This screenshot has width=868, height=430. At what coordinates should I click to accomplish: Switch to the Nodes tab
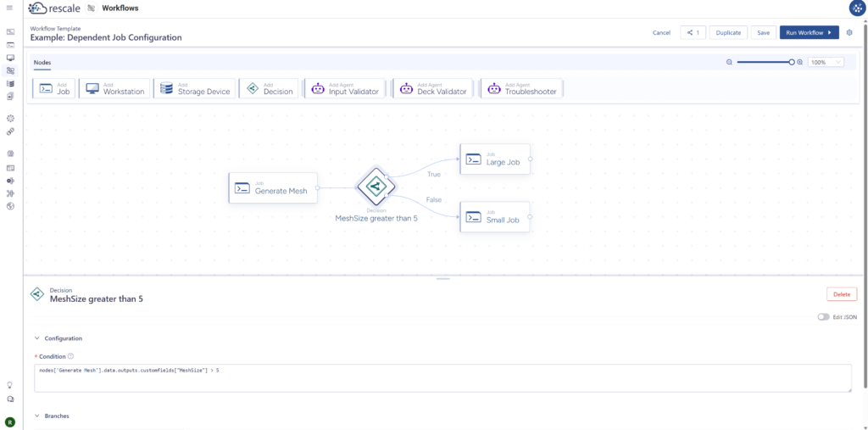pyautogui.click(x=42, y=63)
